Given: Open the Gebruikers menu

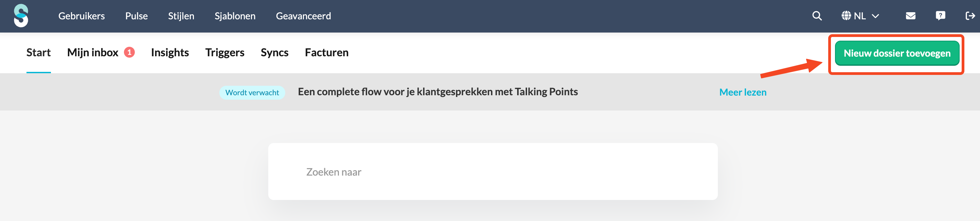Looking at the screenshot, I should coord(81,16).
